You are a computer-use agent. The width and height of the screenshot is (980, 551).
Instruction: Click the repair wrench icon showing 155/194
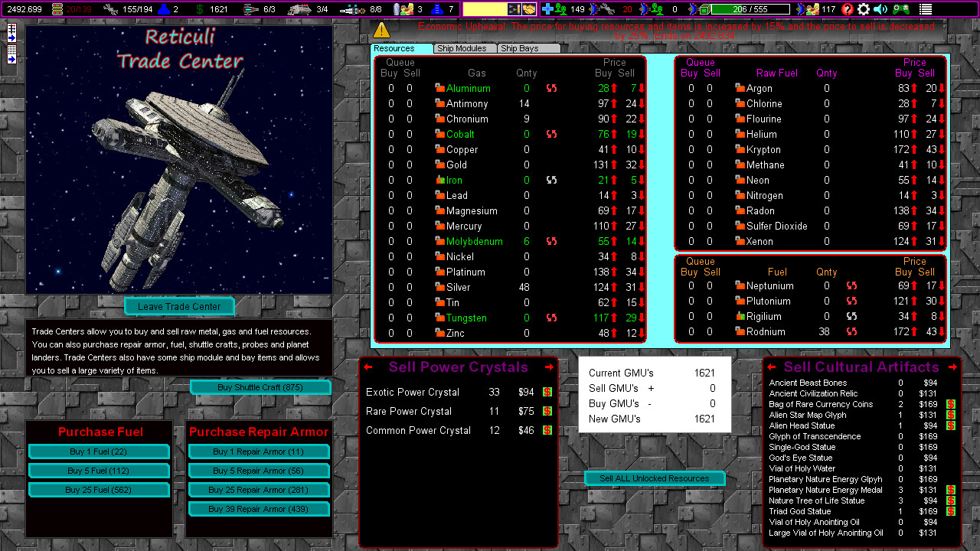[x=109, y=10]
